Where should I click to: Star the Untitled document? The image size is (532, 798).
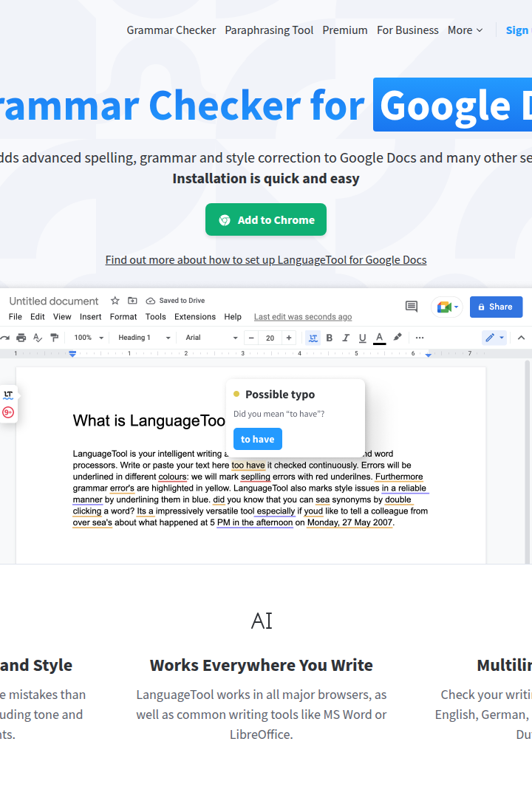[x=115, y=300]
